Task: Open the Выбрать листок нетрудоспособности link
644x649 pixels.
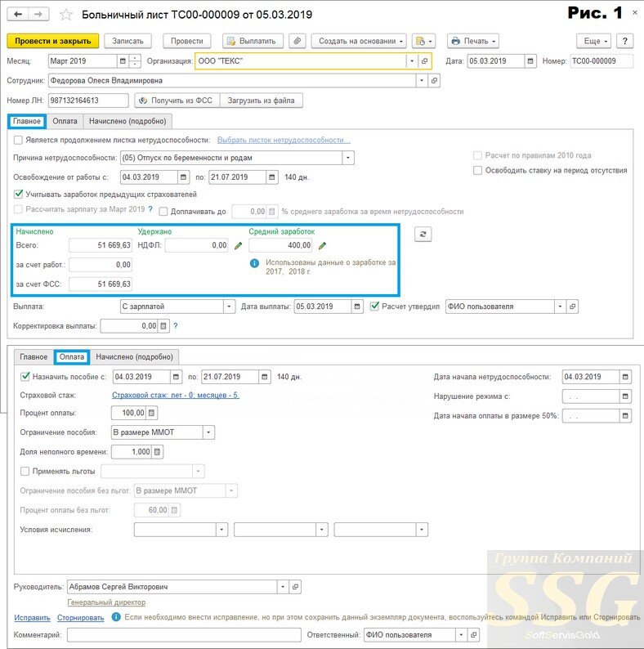Action: click(x=284, y=141)
